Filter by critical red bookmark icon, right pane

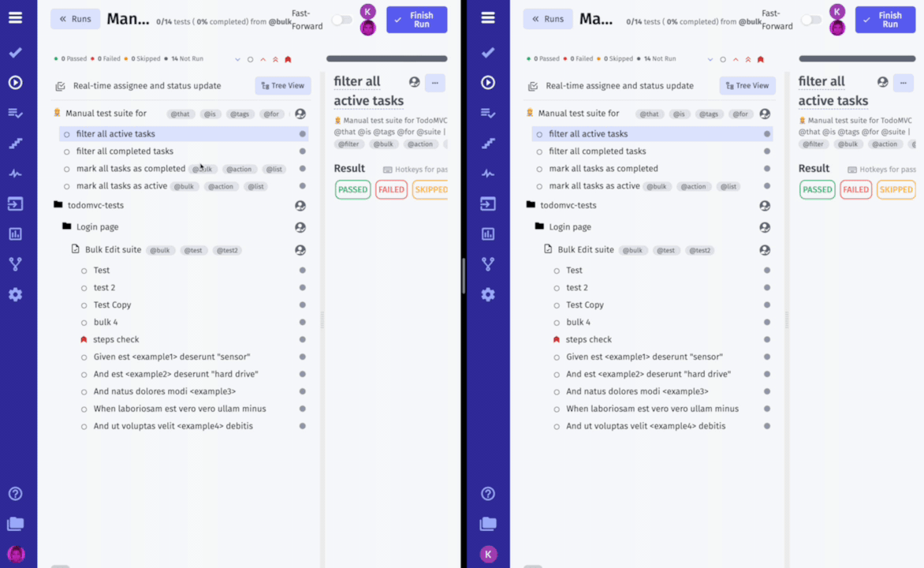[x=761, y=60]
